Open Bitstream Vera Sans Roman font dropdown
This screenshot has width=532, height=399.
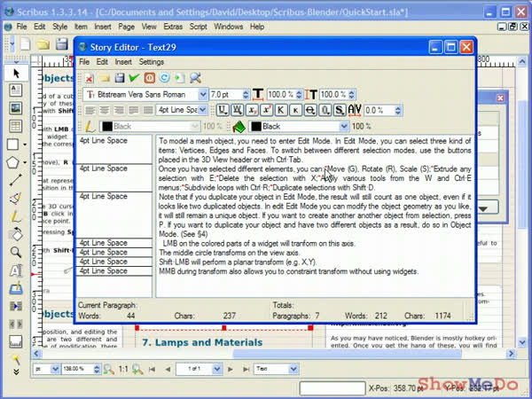coord(202,94)
